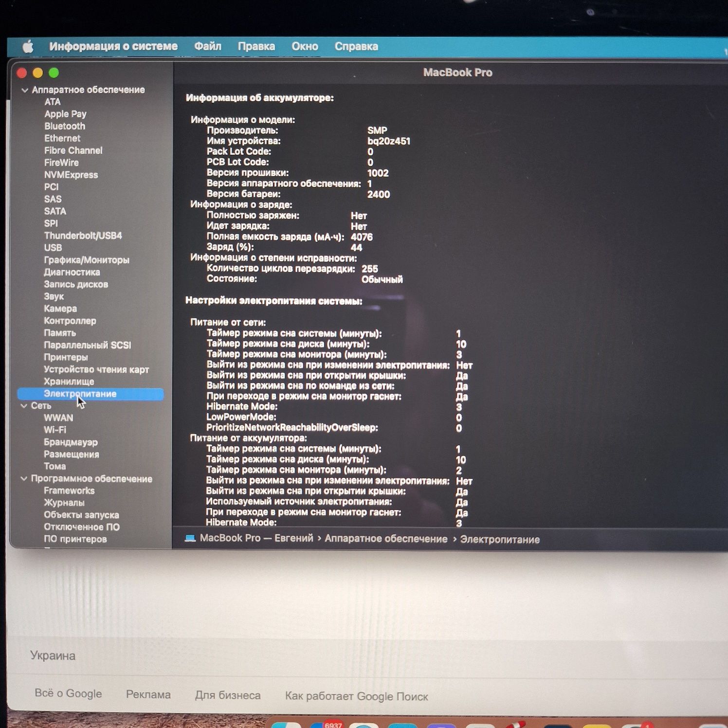Screen dimensions: 728x728
Task: Click battery condition value Обычный
Action: click(382, 279)
